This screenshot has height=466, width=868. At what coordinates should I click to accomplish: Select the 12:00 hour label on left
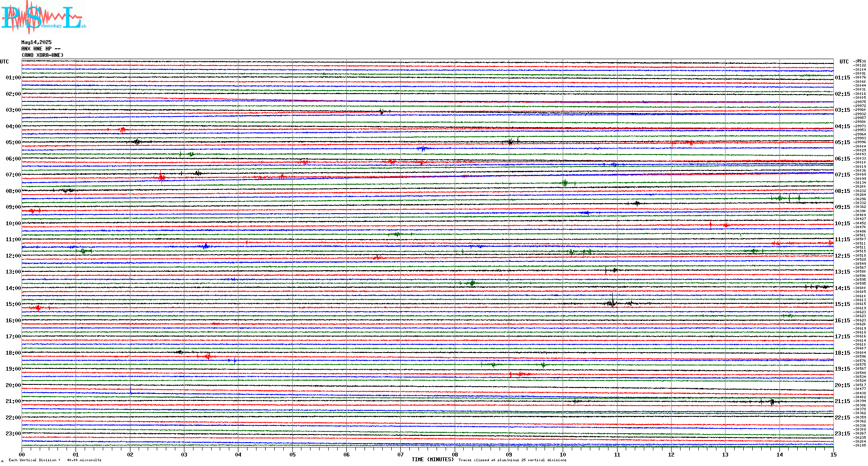[13, 256]
